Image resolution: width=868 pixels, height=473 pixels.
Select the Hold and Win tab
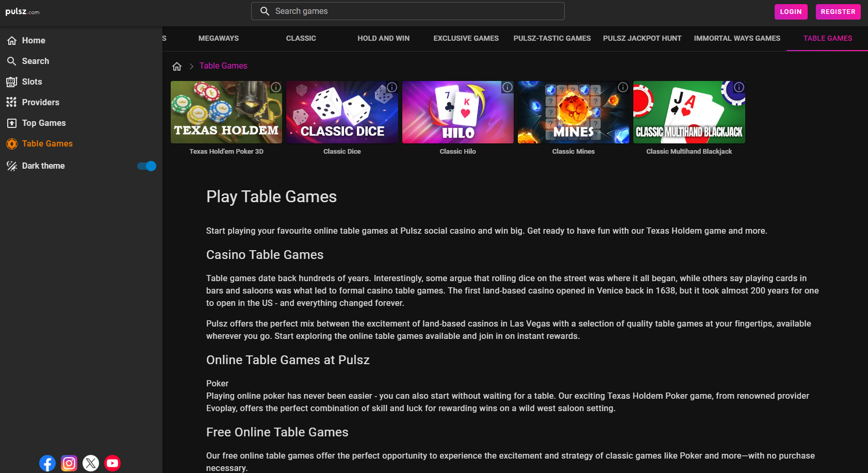[x=383, y=39]
